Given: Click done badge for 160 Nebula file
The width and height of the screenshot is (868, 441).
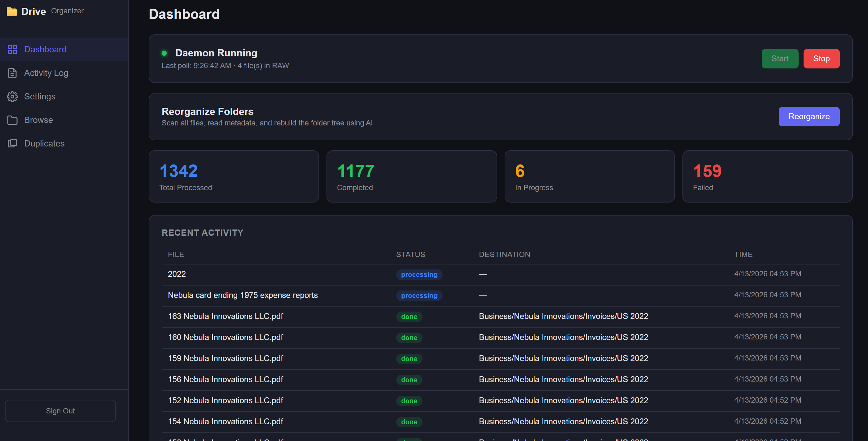Looking at the screenshot, I should click(409, 338).
